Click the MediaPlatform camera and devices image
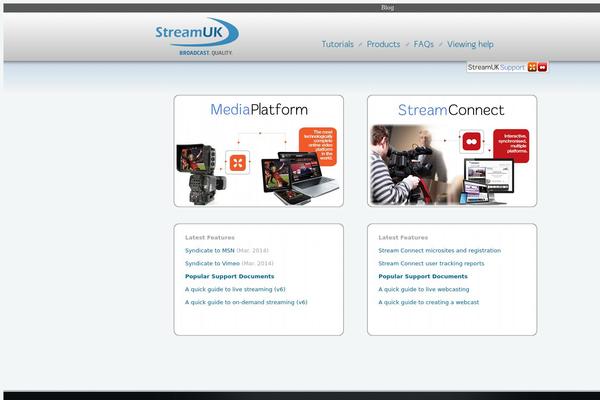 [259, 165]
